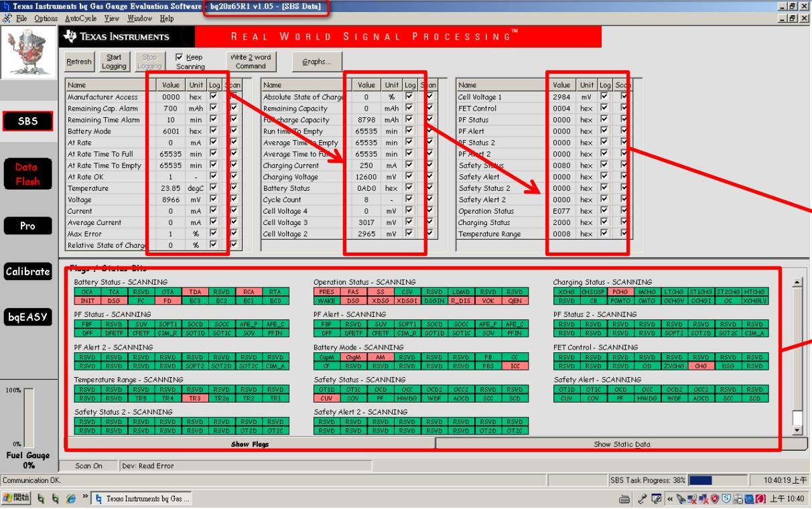The height and width of the screenshot is (509, 812).
Task: Open the View menu
Action: [x=112, y=19]
